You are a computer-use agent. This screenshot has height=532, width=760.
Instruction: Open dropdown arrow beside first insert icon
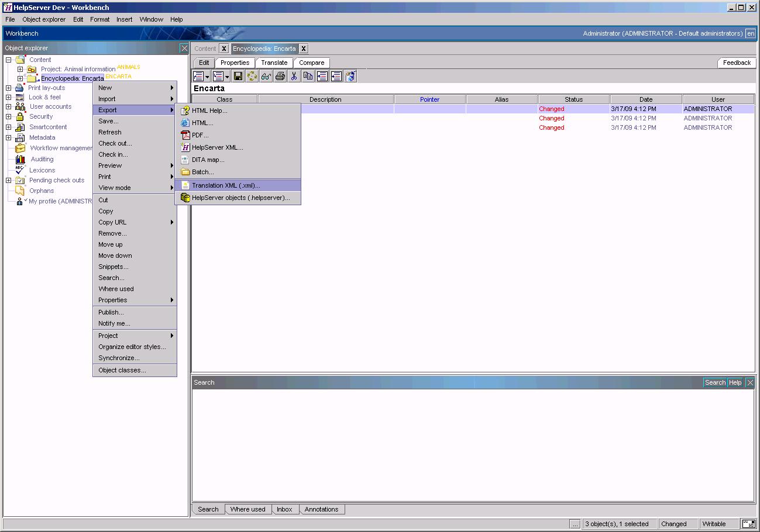pyautogui.click(x=207, y=77)
